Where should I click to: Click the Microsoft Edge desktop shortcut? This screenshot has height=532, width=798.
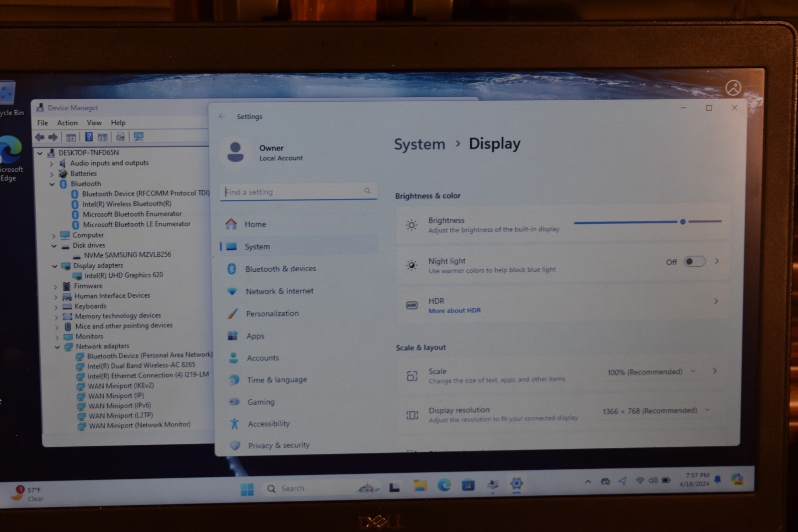point(10,159)
